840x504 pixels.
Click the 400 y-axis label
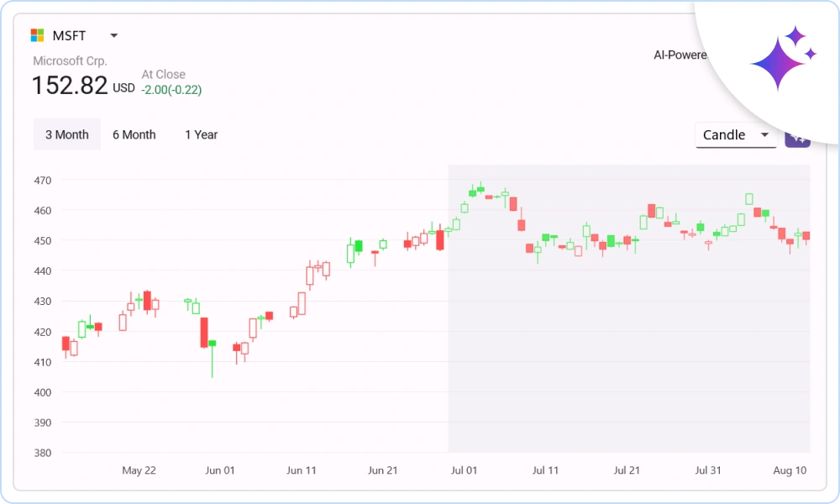tap(43, 392)
